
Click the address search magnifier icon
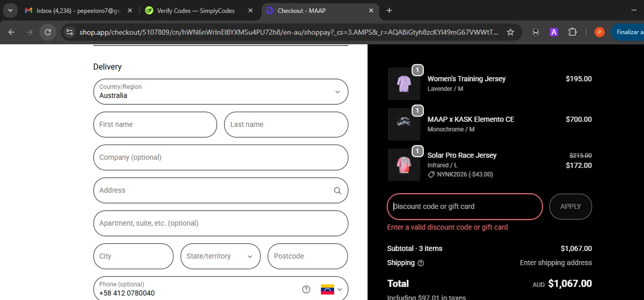(337, 191)
